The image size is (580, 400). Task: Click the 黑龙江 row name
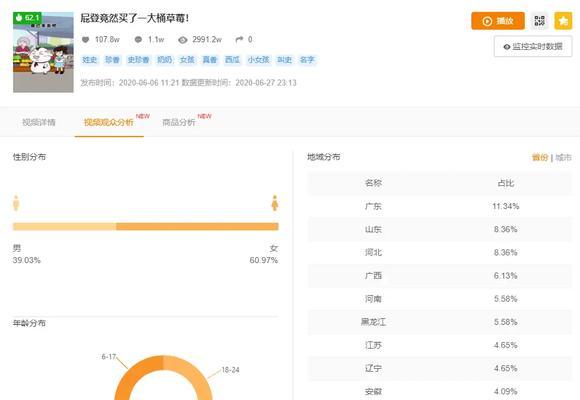[373, 322]
